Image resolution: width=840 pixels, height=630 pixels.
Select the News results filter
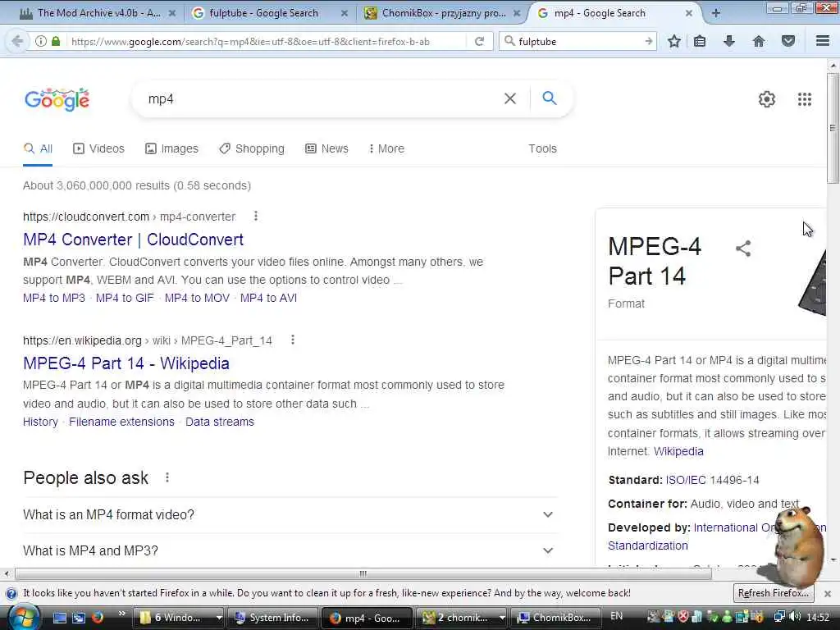point(326,148)
